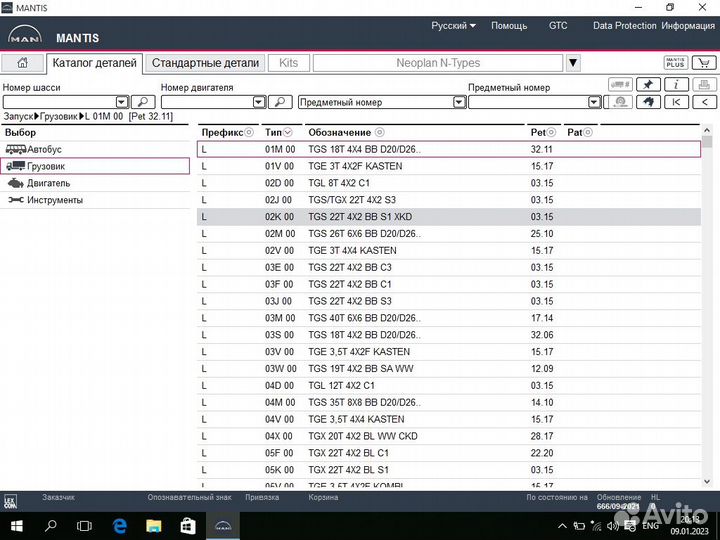Screen dimensions: 720x540
Task: Click the LEXCOM logo in status bar
Action: pos(10,501)
